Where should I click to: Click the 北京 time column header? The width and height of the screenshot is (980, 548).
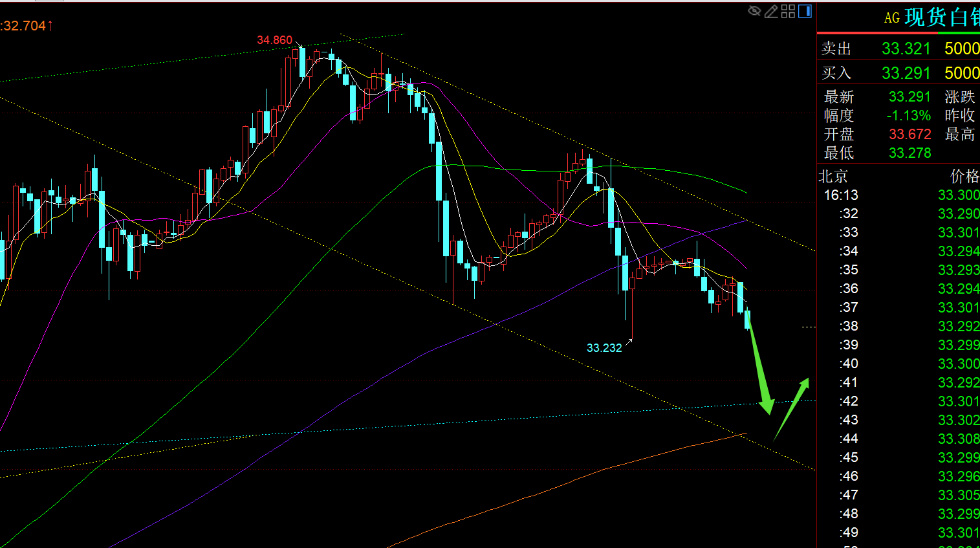pos(833,176)
